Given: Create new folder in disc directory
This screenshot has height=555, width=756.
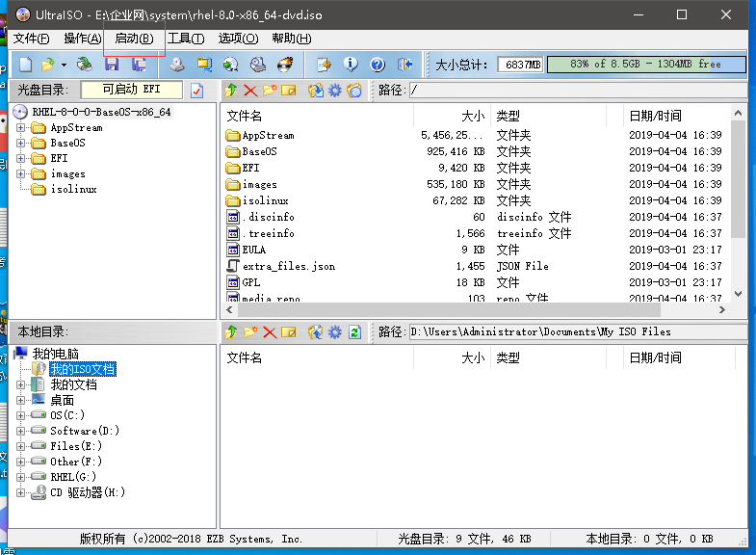Looking at the screenshot, I should [270, 91].
